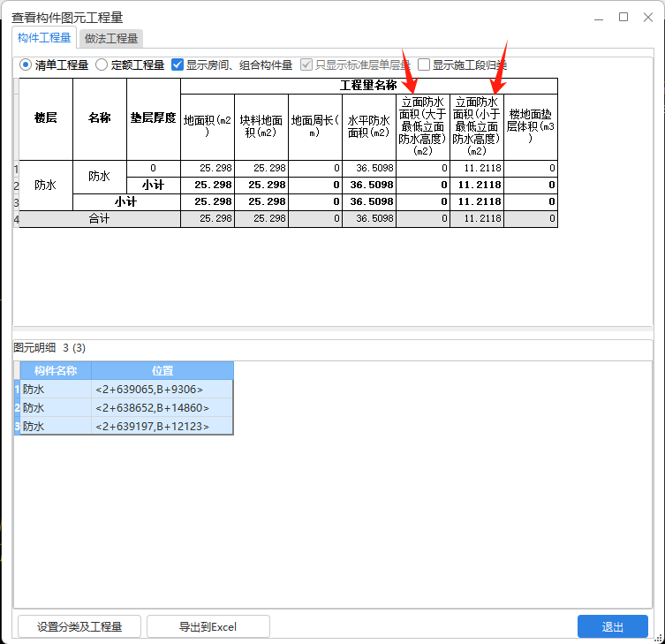
Task: Click the 小计 cell in row 3
Action: (126, 202)
